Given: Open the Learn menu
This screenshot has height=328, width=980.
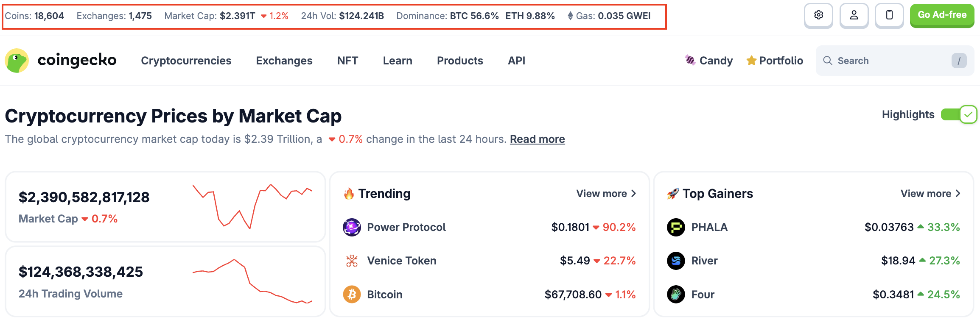Looking at the screenshot, I should coord(397,61).
